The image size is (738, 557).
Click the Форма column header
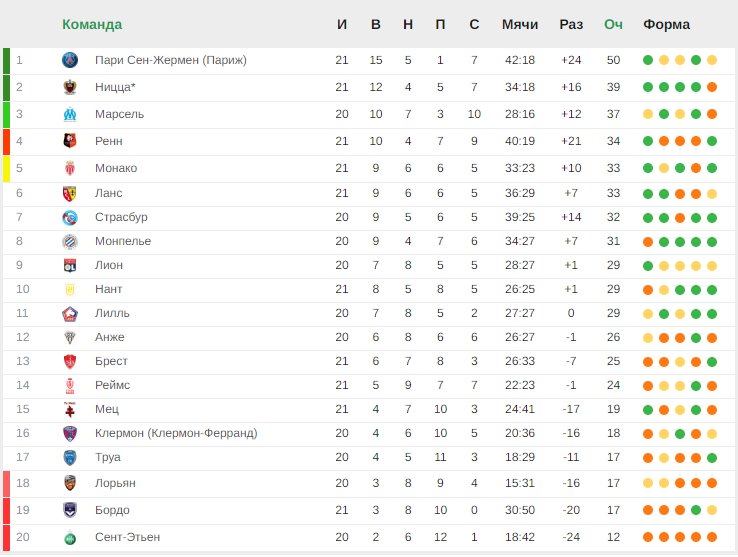pyautogui.click(x=666, y=24)
